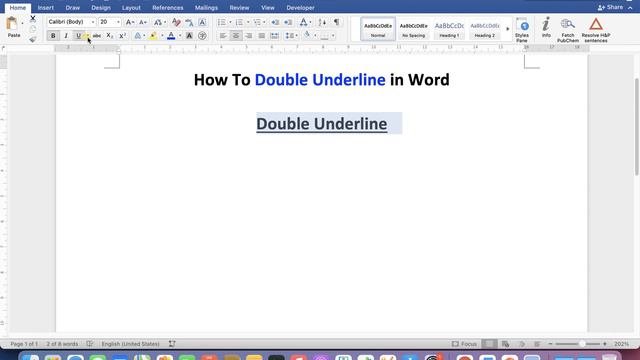Open the Calibri (Body) font name dropdown
This screenshot has height=360, width=640.
(93, 22)
